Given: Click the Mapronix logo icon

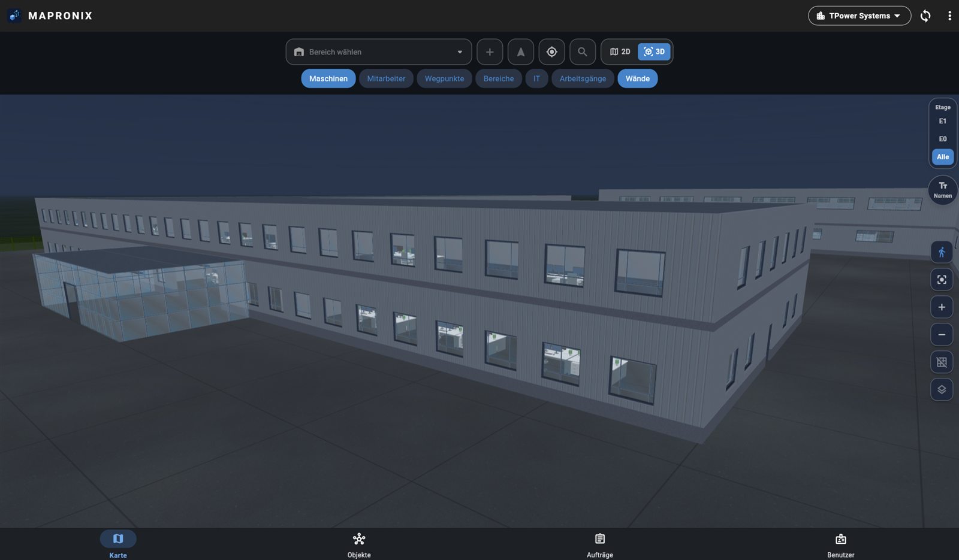Looking at the screenshot, I should click(14, 16).
